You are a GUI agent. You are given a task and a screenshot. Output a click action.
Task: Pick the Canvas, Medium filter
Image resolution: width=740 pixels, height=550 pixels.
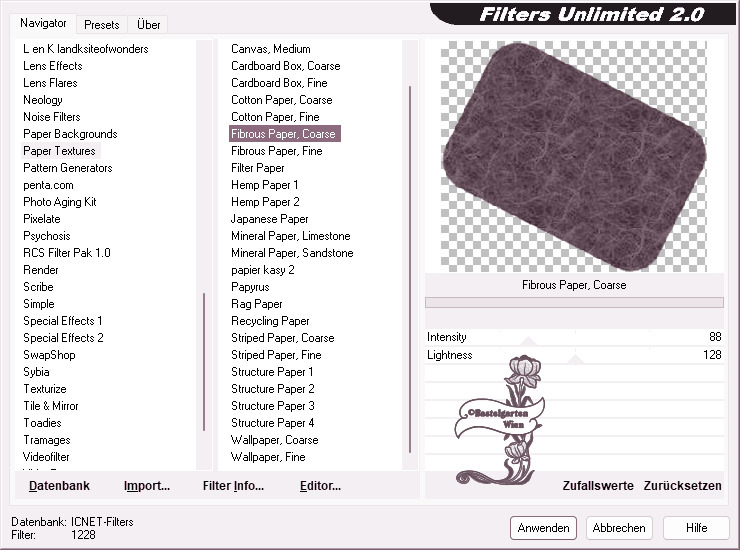[271, 49]
